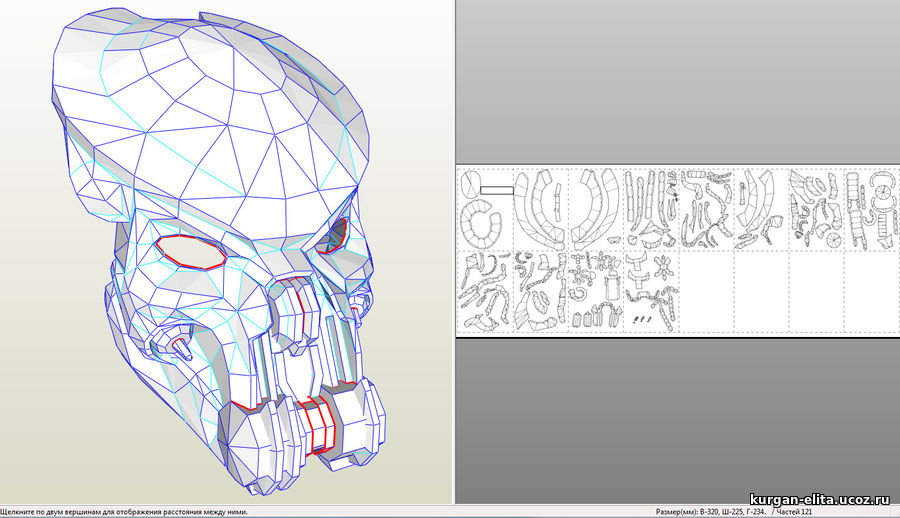Screen dimensions: 900x518
Task: Click the status bar hint text about vertex distance
Action: (125, 511)
